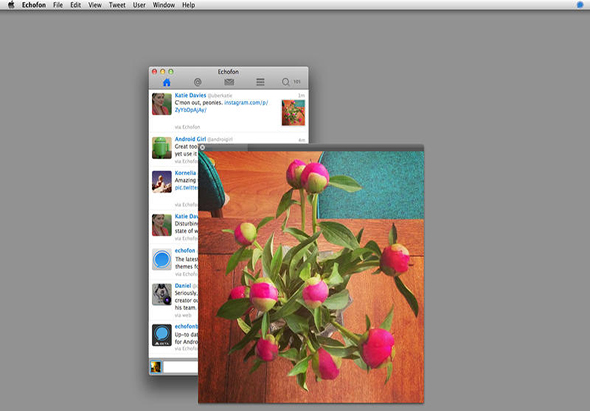Click Daniel's avatar
This screenshot has width=590, height=411.
[x=162, y=294]
